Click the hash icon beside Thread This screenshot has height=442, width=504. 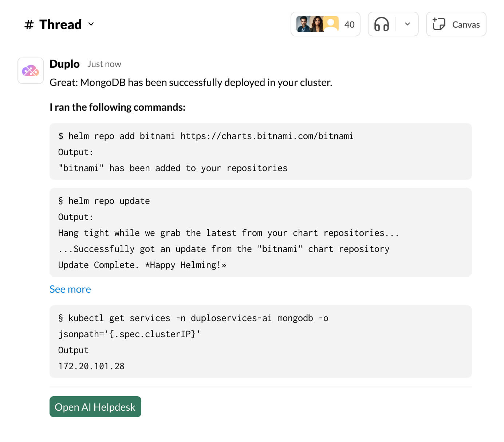coord(29,25)
